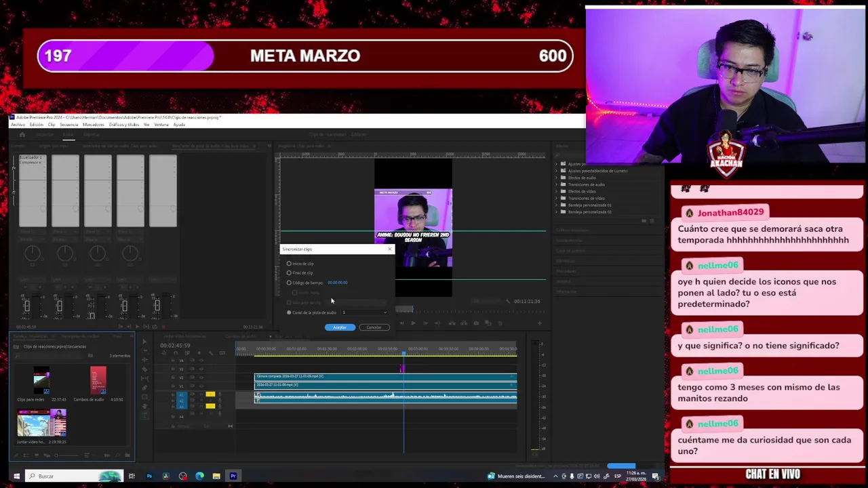Open the audio channel number dropdown
The height and width of the screenshot is (488, 868).
click(365, 312)
